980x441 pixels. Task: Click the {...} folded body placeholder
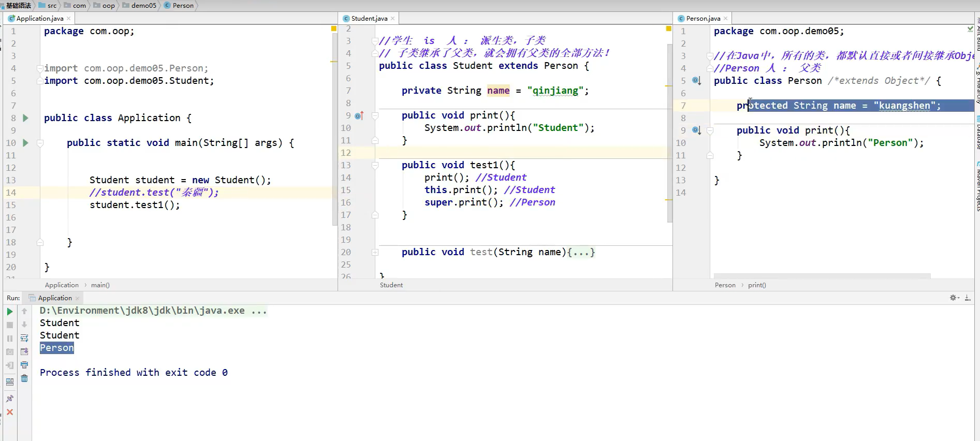pos(581,252)
